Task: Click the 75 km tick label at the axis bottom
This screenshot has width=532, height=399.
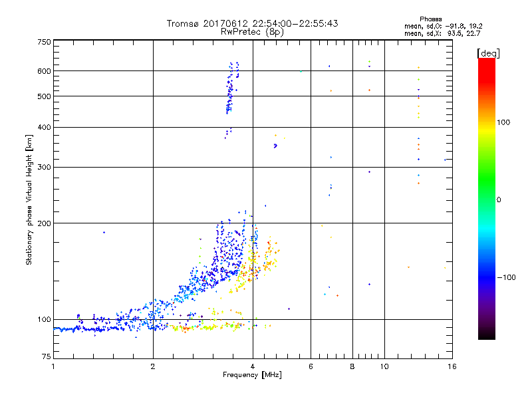Action: click(47, 356)
